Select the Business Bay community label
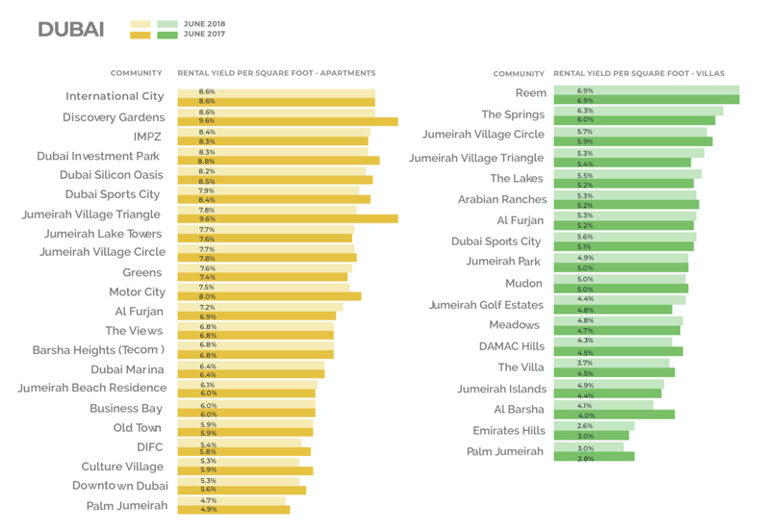Image resolution: width=764 pixels, height=532 pixels. click(126, 408)
